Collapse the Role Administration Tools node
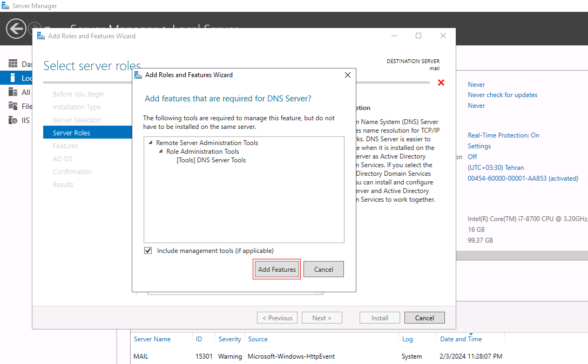 coord(161,152)
